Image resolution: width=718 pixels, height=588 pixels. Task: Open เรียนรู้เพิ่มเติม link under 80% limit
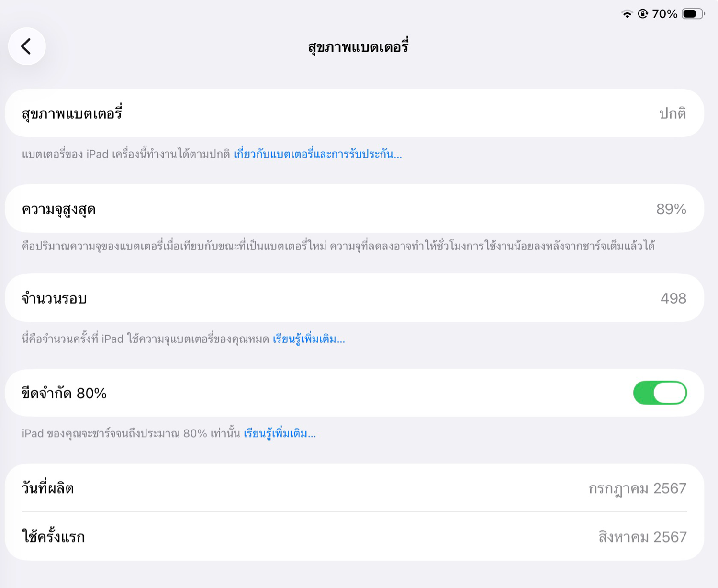[280, 433]
